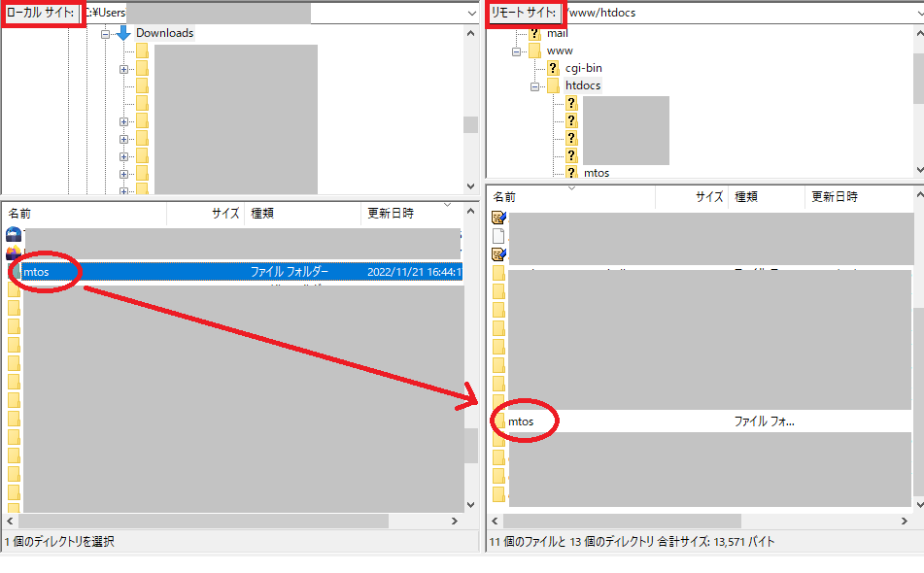Click the date 2022/11/21 on local mtos row
This screenshot has width=924, height=573.
[414, 272]
